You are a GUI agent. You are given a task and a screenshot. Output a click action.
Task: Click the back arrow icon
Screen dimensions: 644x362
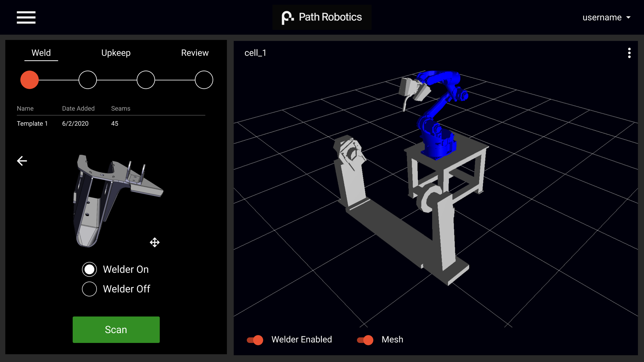22,161
